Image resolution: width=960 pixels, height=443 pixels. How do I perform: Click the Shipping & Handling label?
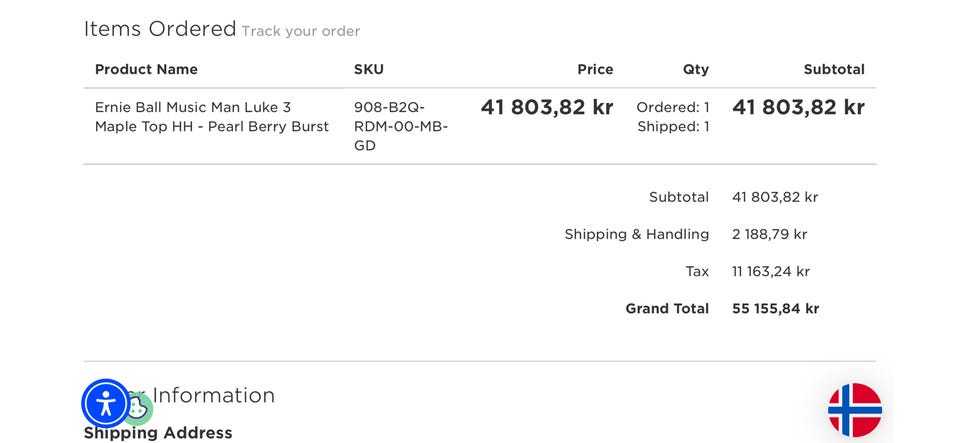pos(636,234)
